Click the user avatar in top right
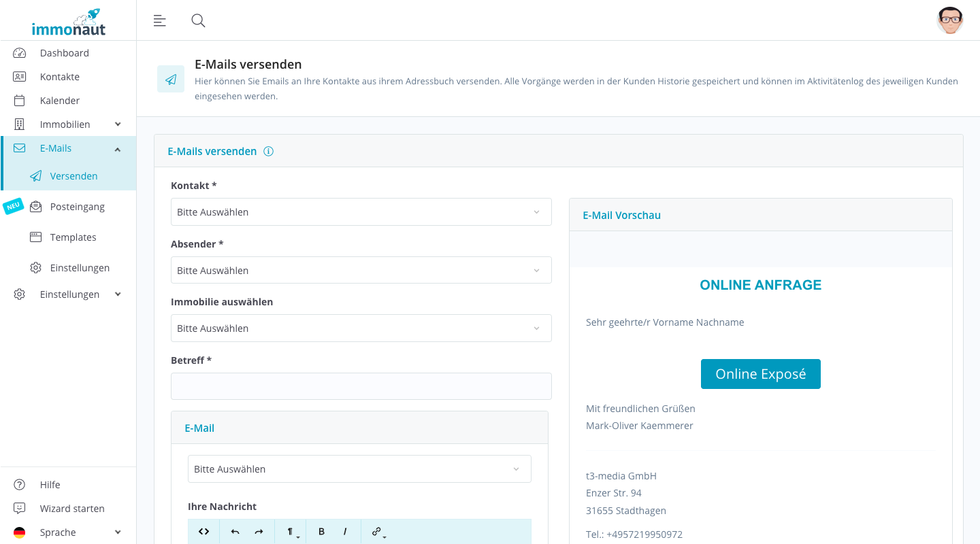Image resolution: width=980 pixels, height=544 pixels. (x=949, y=20)
